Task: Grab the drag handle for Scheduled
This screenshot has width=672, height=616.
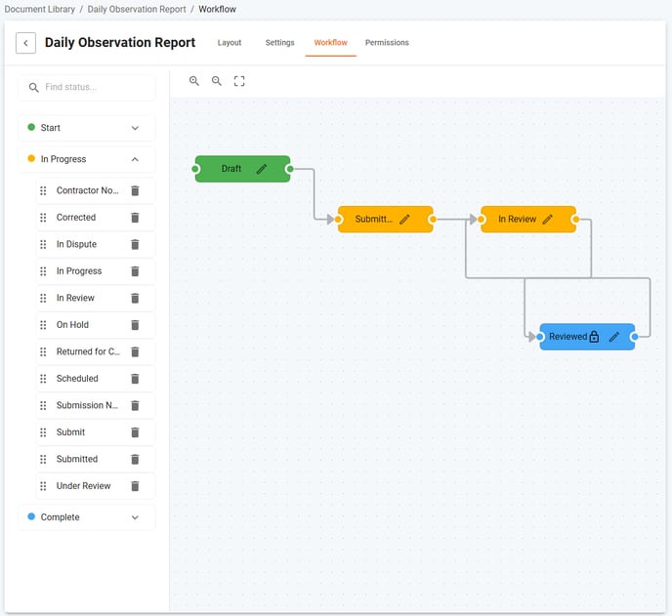Action: 43,379
